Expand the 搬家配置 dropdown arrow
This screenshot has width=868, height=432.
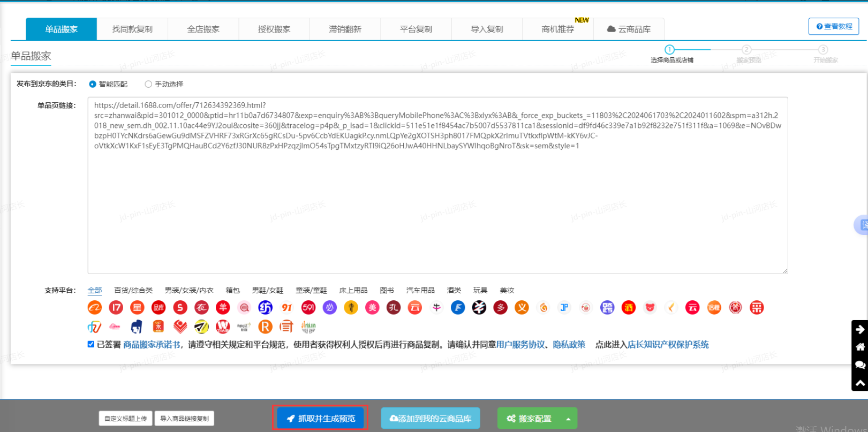click(x=568, y=419)
